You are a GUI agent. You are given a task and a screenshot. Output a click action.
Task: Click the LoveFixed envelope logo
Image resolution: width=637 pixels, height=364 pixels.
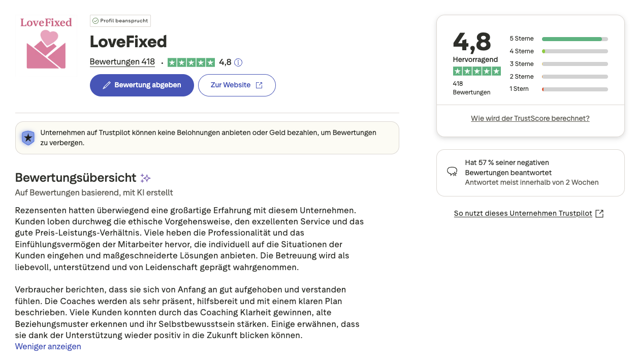click(x=46, y=46)
